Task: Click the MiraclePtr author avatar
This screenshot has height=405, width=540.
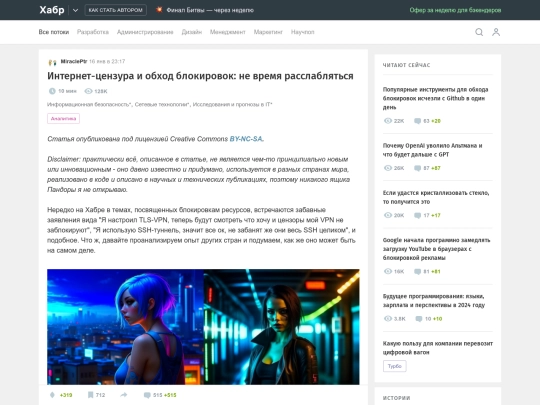Action: tap(52, 62)
